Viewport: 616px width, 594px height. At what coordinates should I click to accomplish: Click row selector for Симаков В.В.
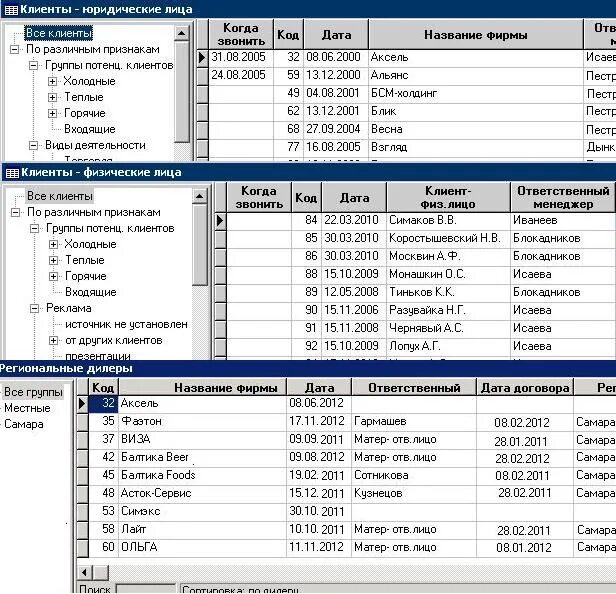coord(220,221)
